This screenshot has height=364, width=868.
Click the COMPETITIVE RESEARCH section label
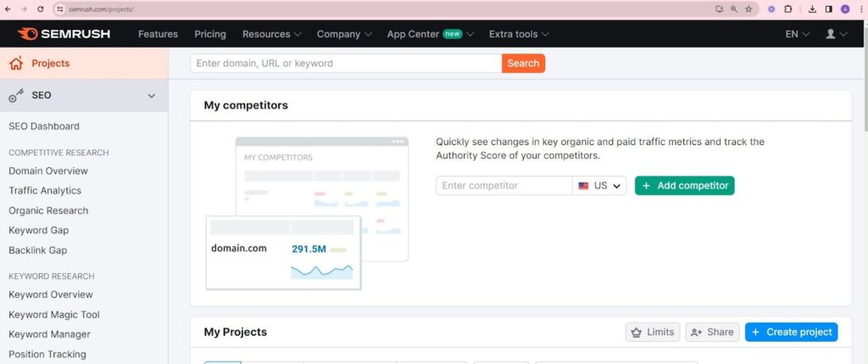(58, 153)
